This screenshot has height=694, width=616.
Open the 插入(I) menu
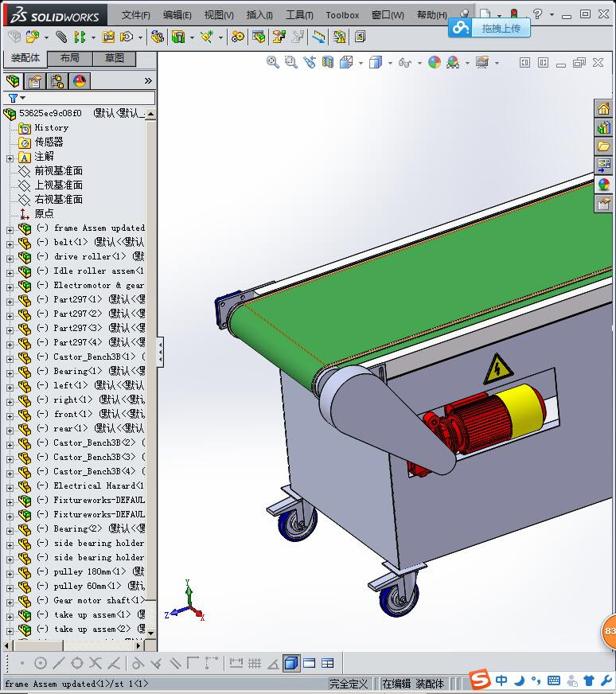tap(259, 15)
